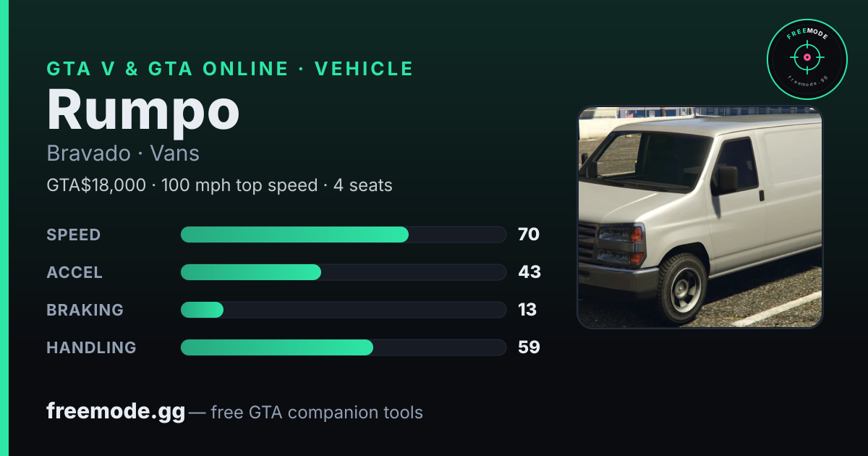Click the ACCEL stat progress bar
The height and width of the screenshot is (456, 868).
343,272
